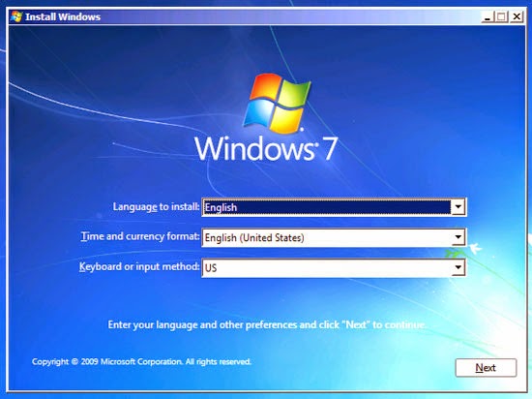
Task: Click the "Time and currency format:" label
Action: 140,236
